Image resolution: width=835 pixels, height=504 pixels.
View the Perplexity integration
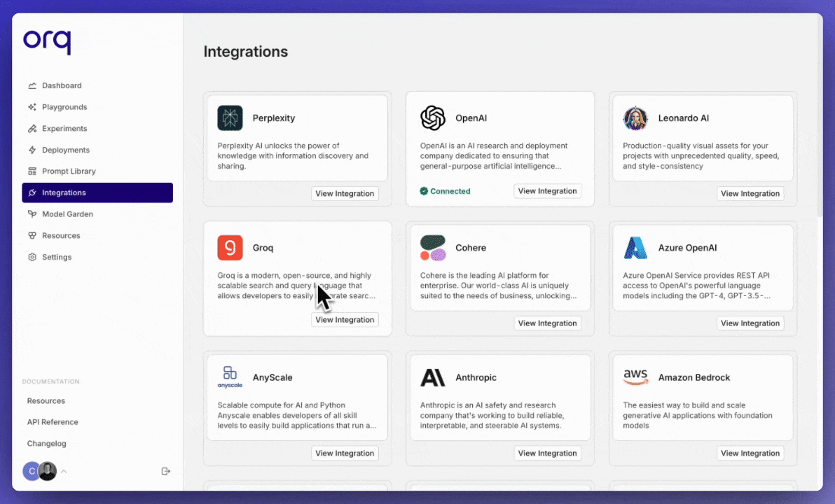click(345, 194)
